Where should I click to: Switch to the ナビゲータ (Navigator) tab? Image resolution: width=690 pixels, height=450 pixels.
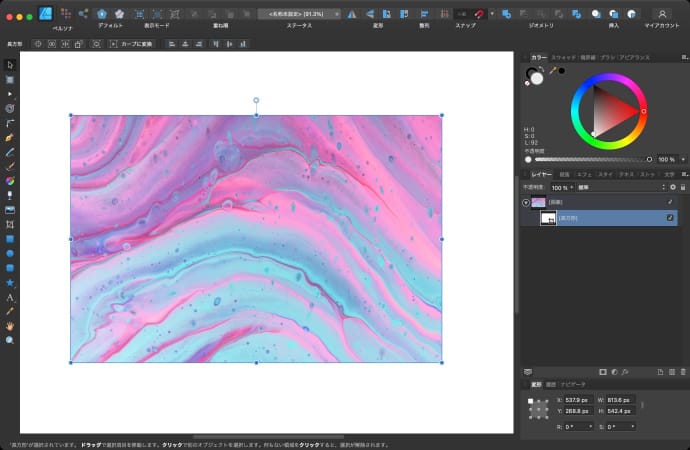[573, 383]
